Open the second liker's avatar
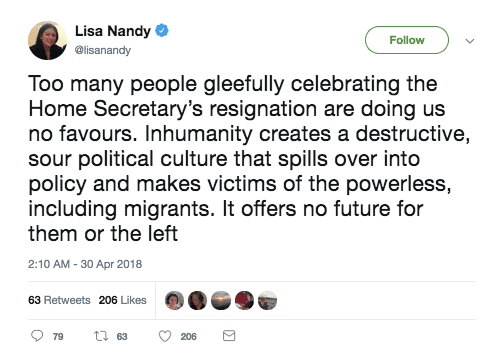Viewport: 504px width, 362px height. 197,300
